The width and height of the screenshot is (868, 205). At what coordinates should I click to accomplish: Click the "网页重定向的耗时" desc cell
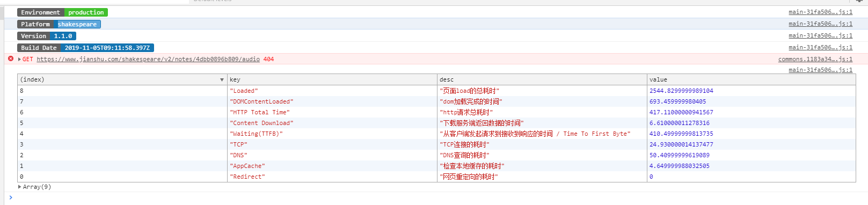(x=542, y=177)
